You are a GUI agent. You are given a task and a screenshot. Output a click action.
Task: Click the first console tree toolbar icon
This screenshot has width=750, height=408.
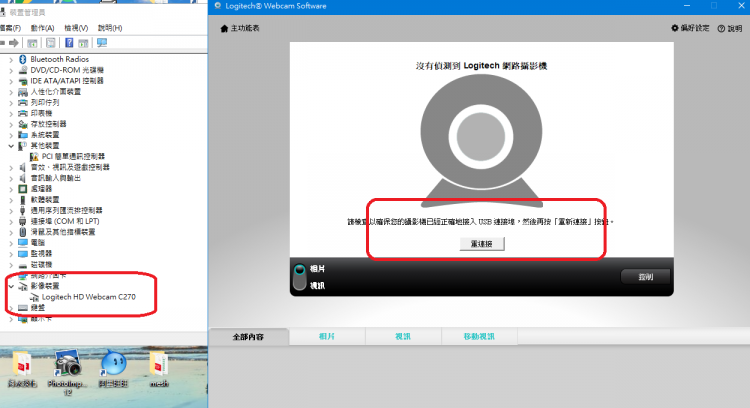[x=32, y=43]
